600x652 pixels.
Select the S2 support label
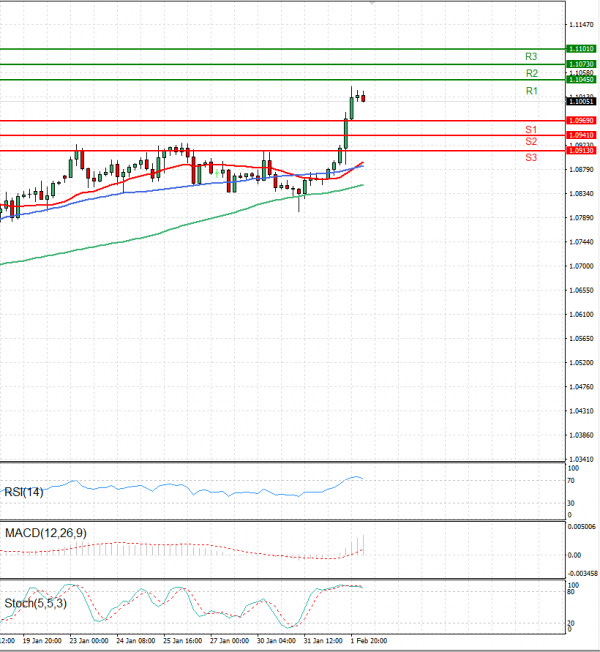click(x=531, y=142)
